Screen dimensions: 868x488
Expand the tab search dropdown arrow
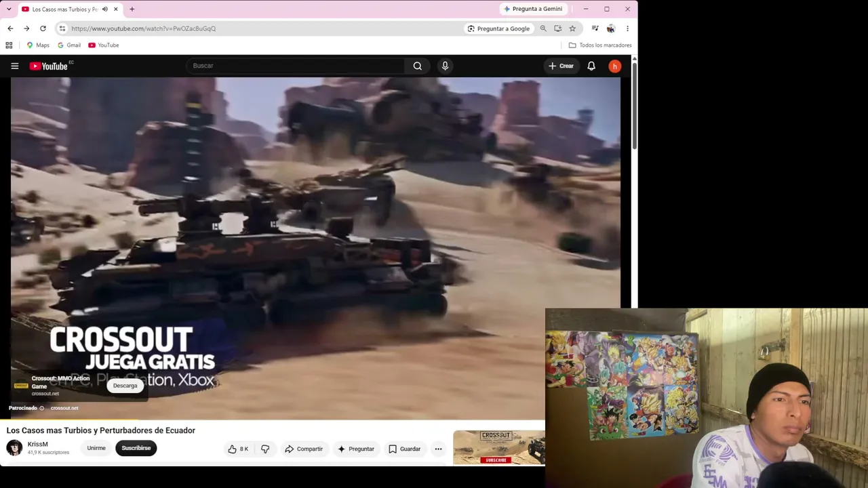coord(8,9)
